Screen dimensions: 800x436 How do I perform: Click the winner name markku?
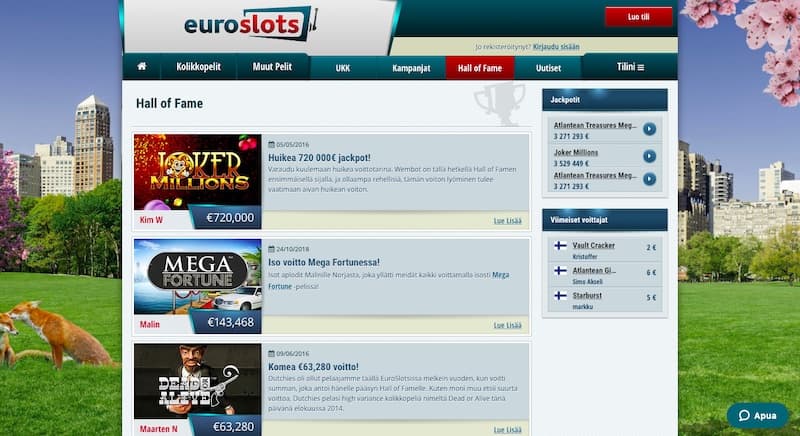[x=583, y=306]
